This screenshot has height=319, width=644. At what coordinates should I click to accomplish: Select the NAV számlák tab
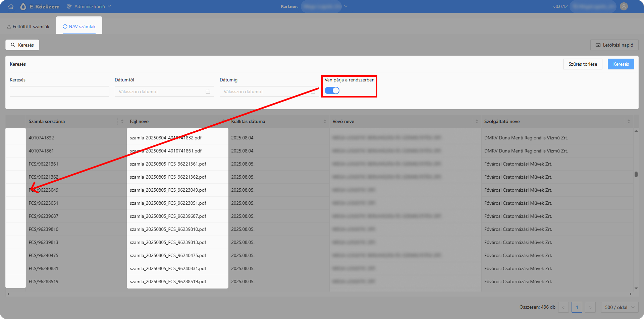tap(79, 26)
